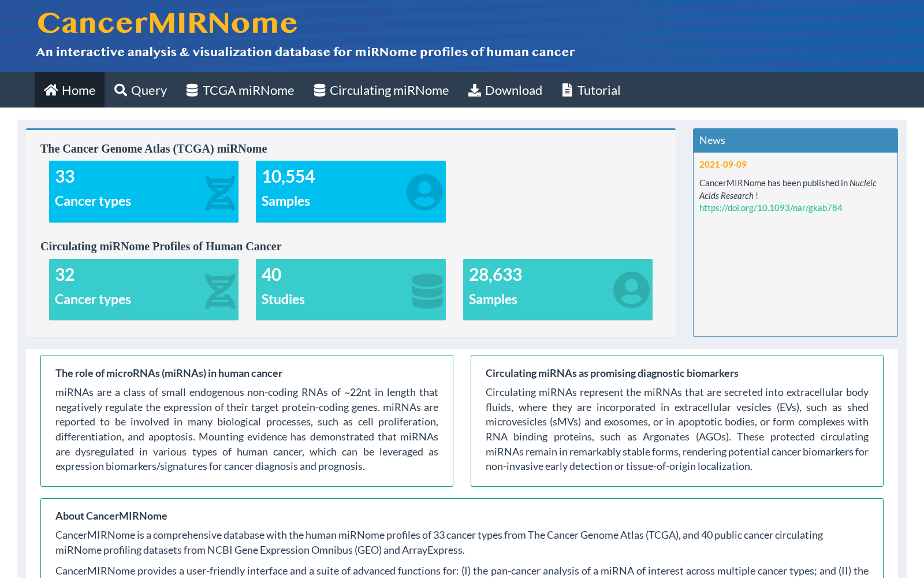
Task: Select the 10,554 Samples card
Action: coord(351,191)
